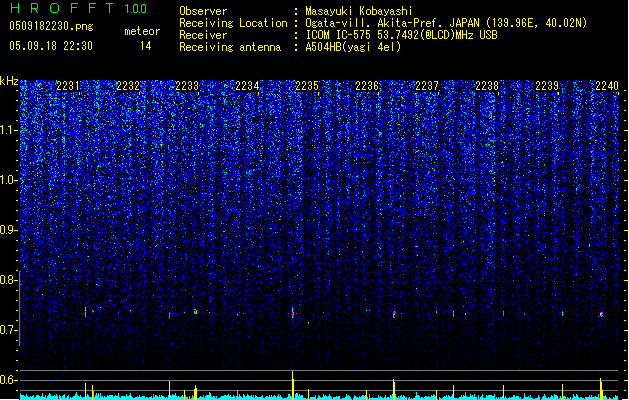Viewport: 629px width, 400px height.
Task: Click time marker 2240
Action: (607, 86)
